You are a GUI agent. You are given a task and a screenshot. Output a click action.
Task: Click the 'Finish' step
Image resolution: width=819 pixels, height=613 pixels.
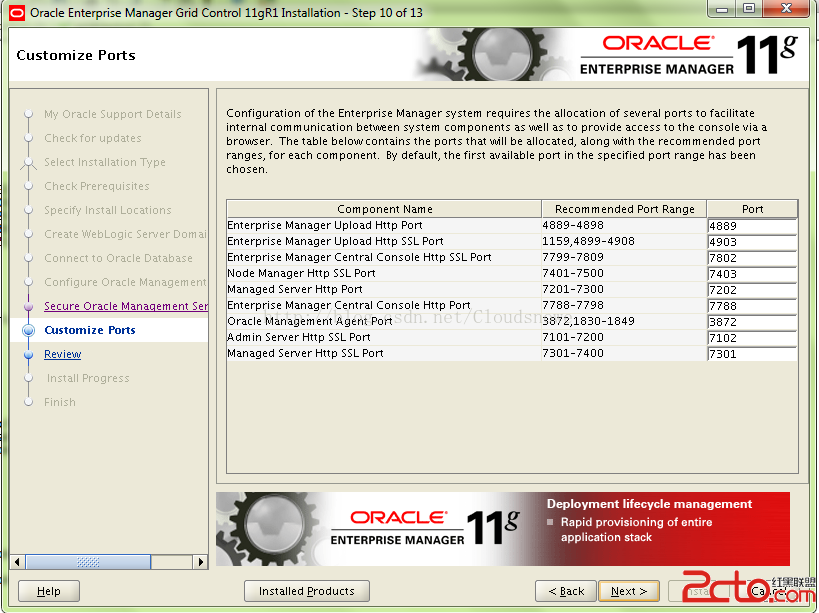point(60,402)
